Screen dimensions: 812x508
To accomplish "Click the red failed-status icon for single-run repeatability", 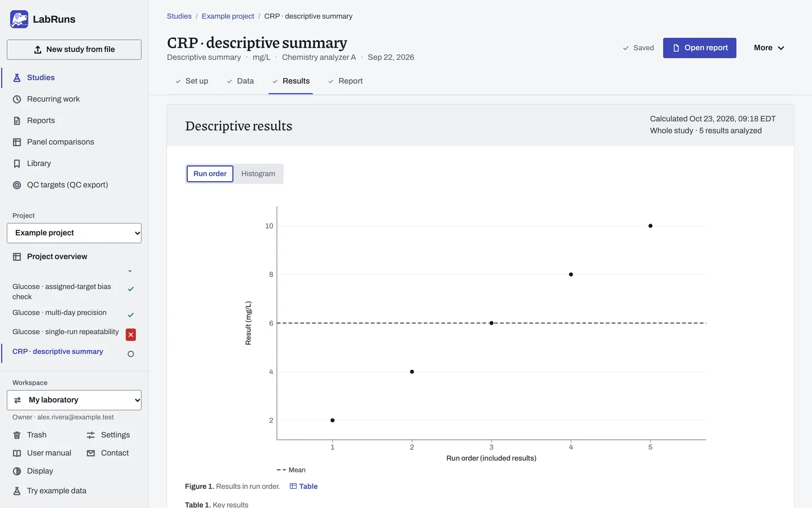I will tap(131, 335).
